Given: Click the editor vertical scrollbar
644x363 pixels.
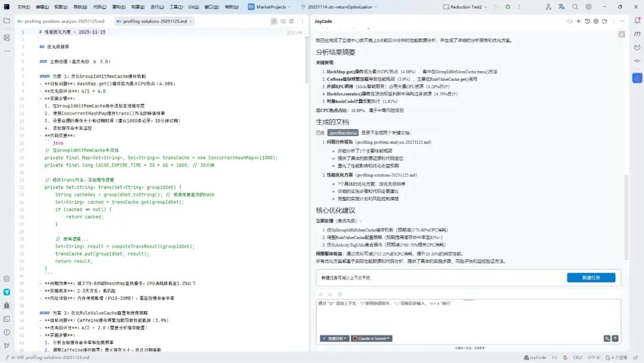Looking at the screenshot, I should (x=306, y=60).
